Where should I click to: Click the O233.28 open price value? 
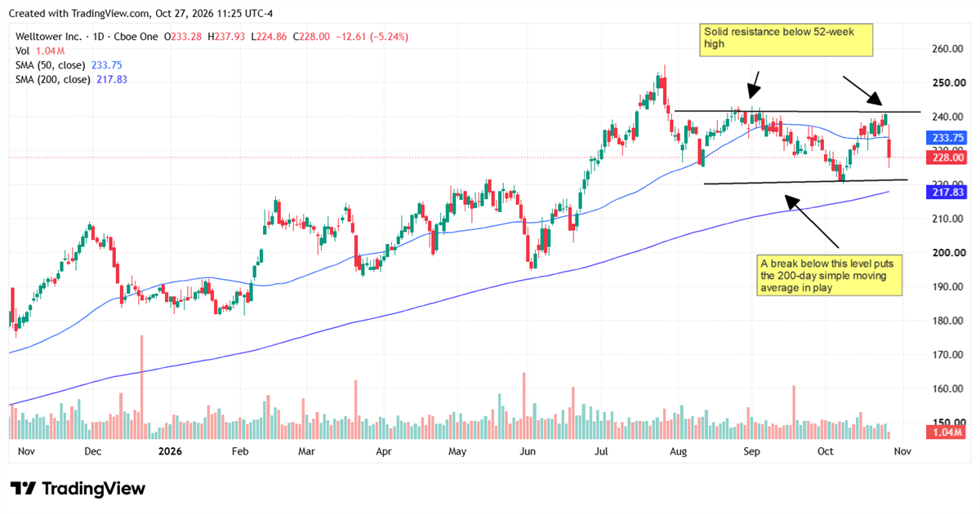pyautogui.click(x=185, y=37)
